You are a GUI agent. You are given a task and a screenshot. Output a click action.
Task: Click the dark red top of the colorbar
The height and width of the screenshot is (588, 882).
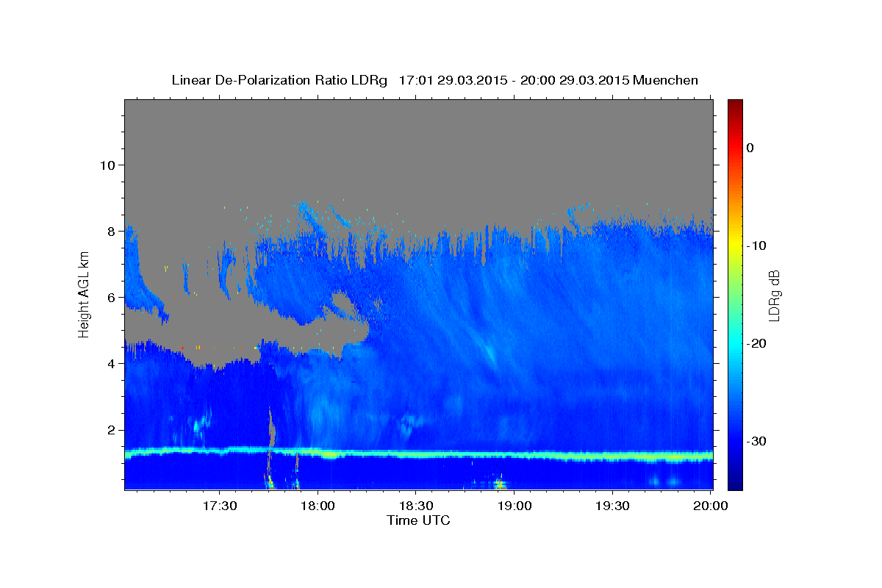click(735, 105)
